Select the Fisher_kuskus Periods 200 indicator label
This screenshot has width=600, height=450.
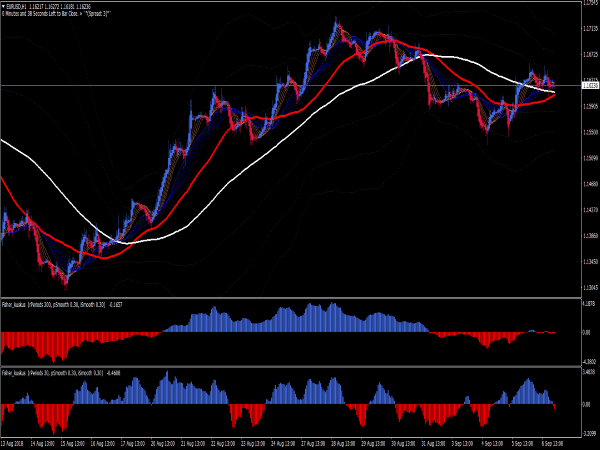(x=60, y=304)
